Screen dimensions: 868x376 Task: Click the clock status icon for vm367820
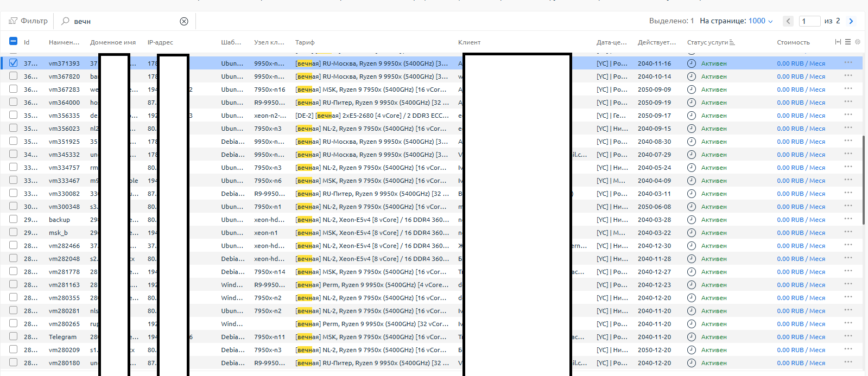[691, 77]
